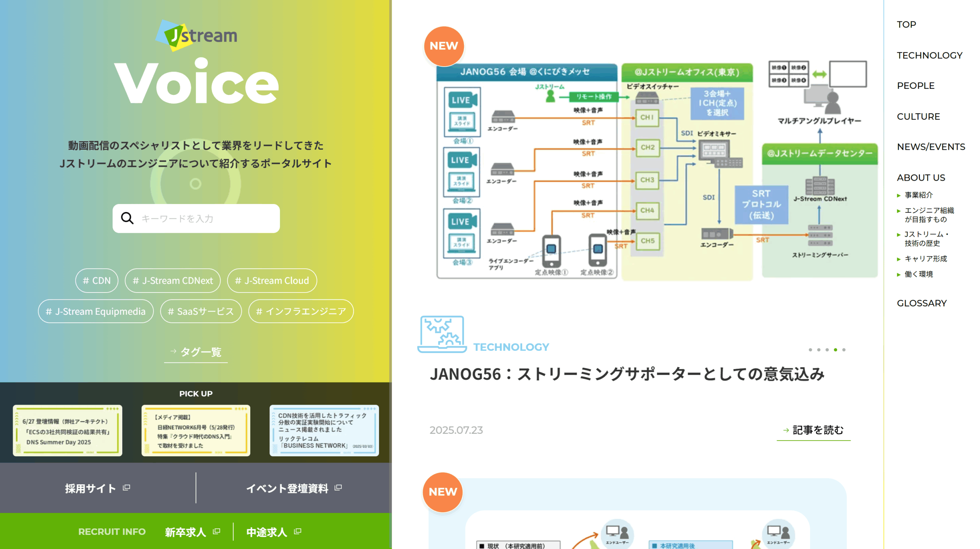
Task: Go to the first carousel slide dot
Action: point(810,350)
